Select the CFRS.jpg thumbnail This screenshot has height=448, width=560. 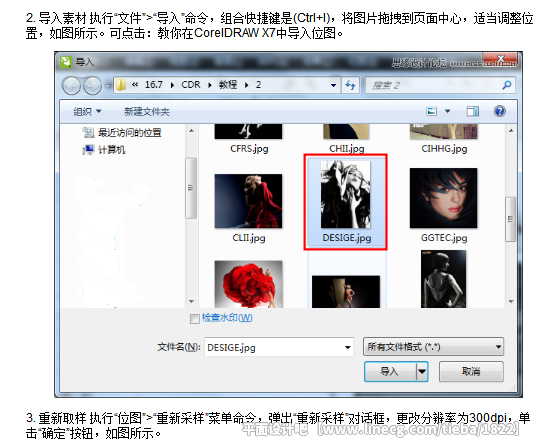point(248,131)
